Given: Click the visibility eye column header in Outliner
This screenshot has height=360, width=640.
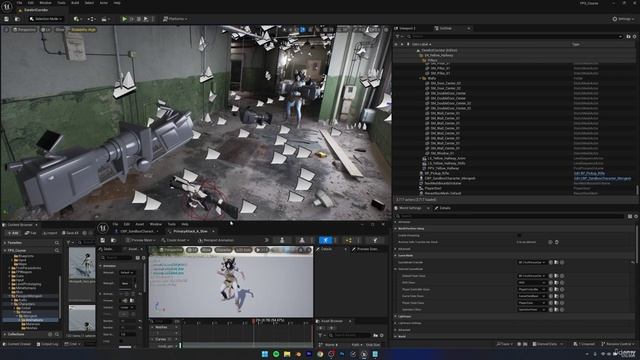Looking at the screenshot, I should (x=396, y=44).
